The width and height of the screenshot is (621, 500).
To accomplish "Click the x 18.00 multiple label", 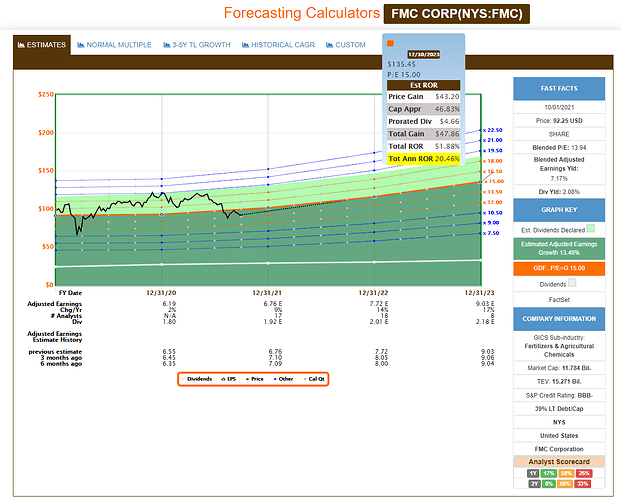I will click(492, 161).
